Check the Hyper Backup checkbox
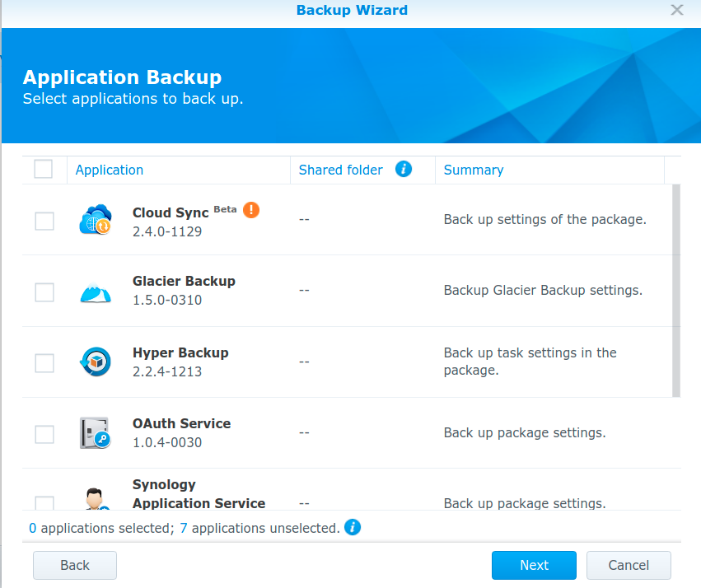This screenshot has width=701, height=588. pyautogui.click(x=44, y=362)
